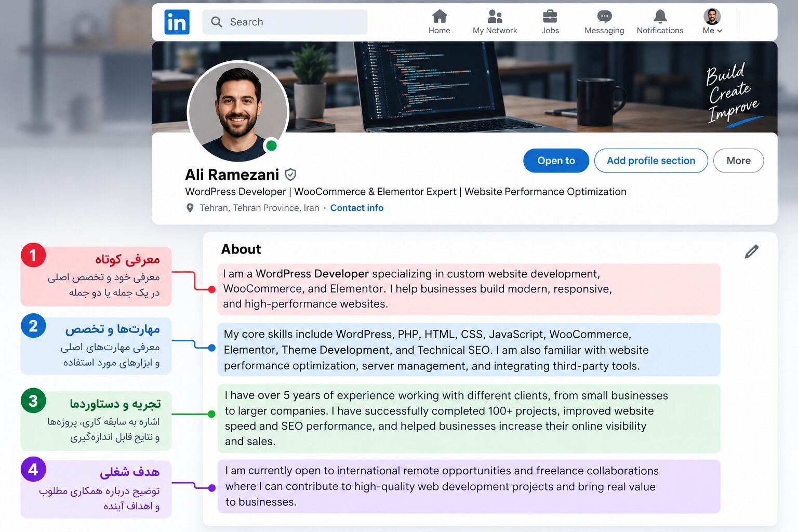Open the More options menu button
This screenshot has width=798, height=532.
point(738,161)
